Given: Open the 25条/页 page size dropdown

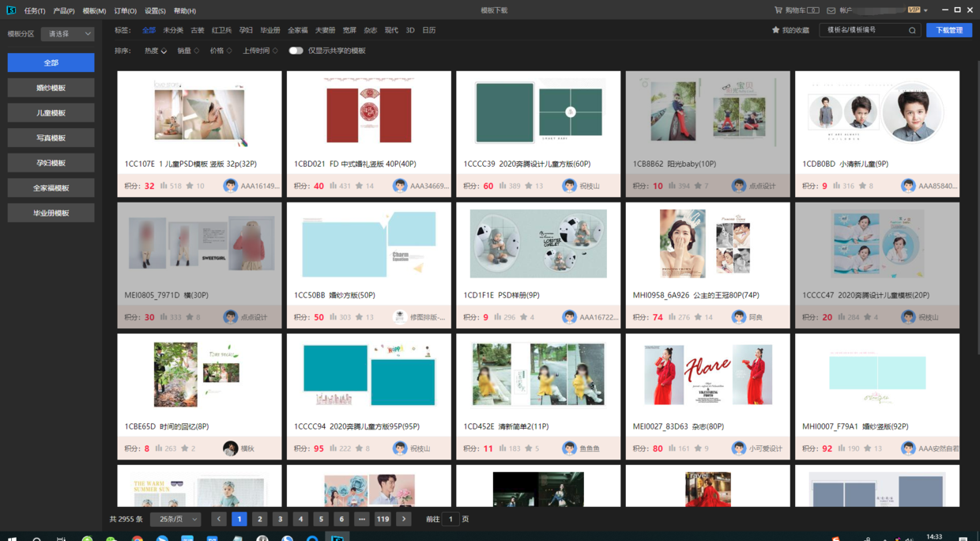Looking at the screenshot, I should pos(176,519).
